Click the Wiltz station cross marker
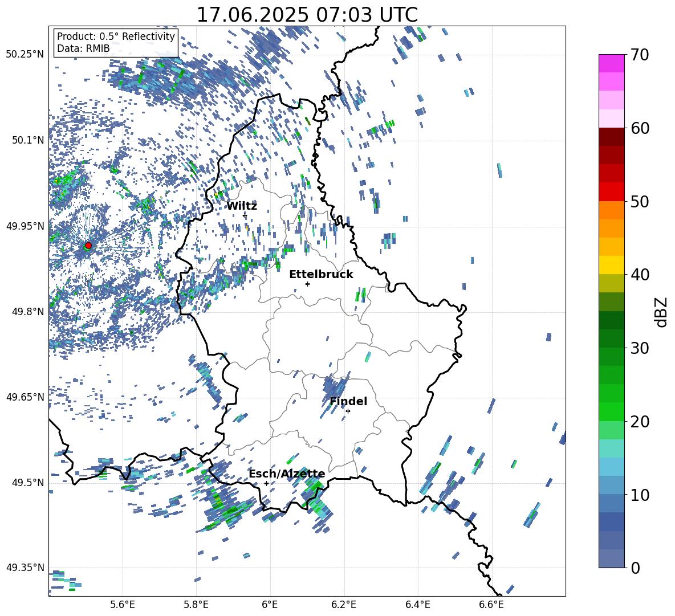Image resolution: width=675 pixels, height=616 pixels. [x=245, y=215]
